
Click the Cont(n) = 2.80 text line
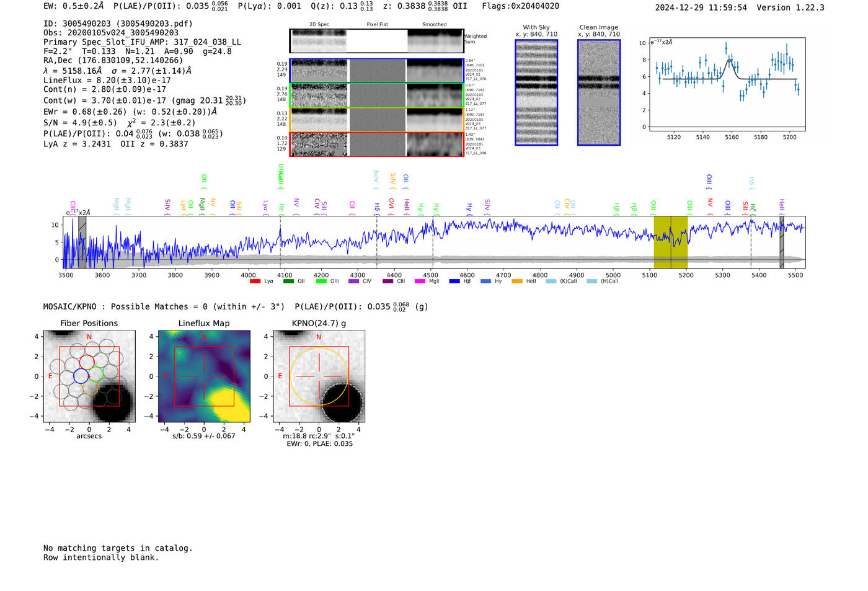point(105,89)
